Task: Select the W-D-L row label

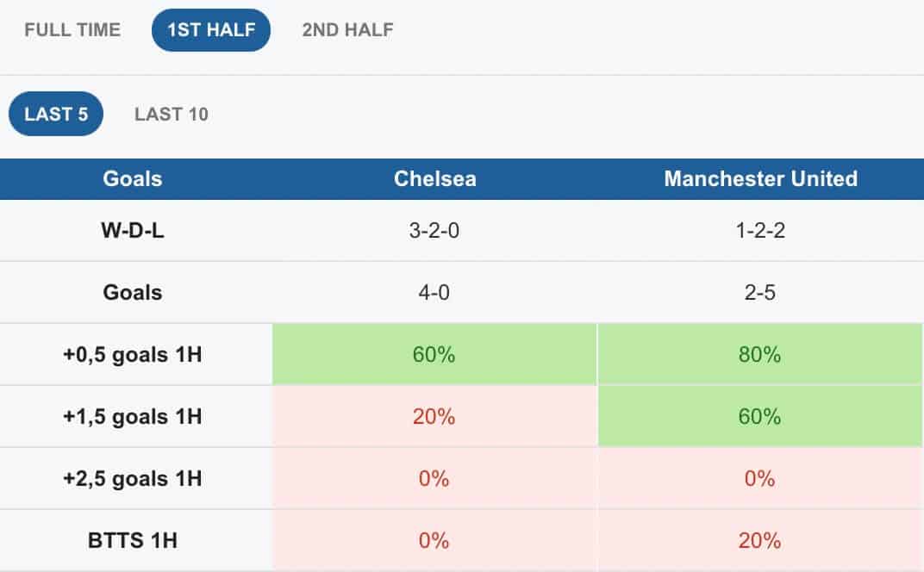Action: click(x=133, y=230)
